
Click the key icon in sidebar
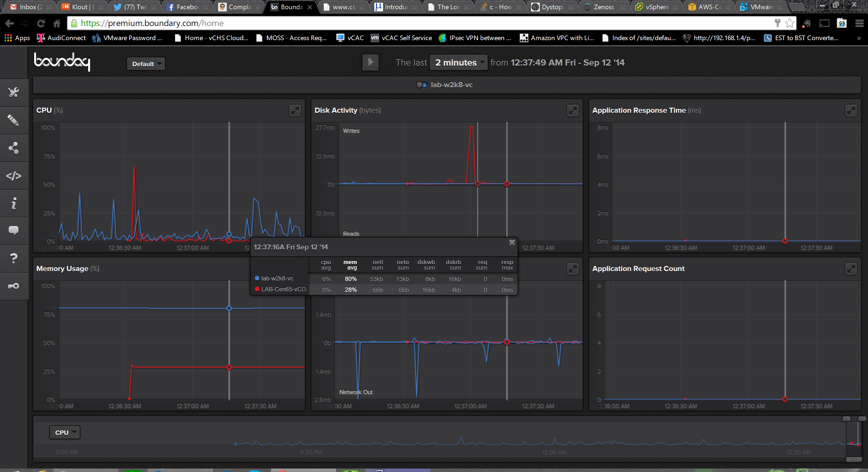point(14,286)
